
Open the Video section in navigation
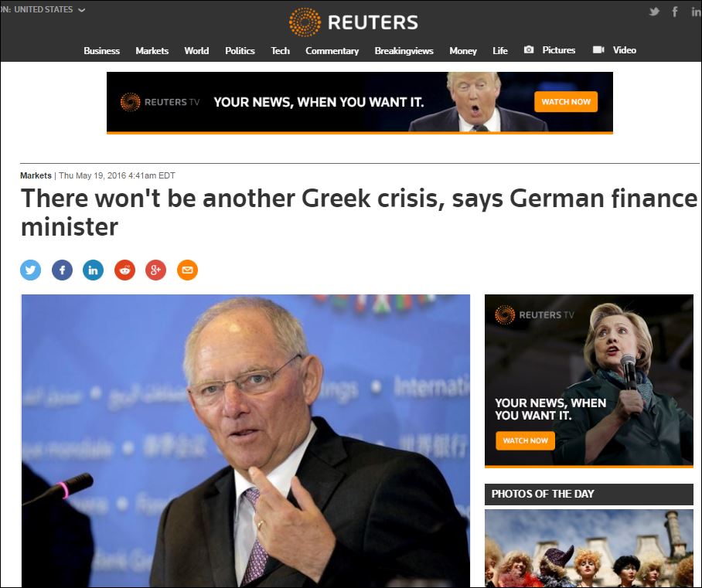click(614, 50)
